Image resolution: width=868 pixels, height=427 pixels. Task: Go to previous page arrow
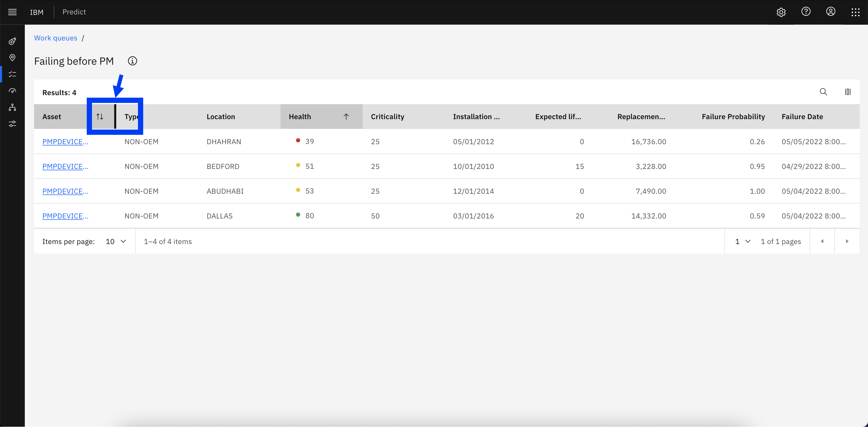coord(822,241)
